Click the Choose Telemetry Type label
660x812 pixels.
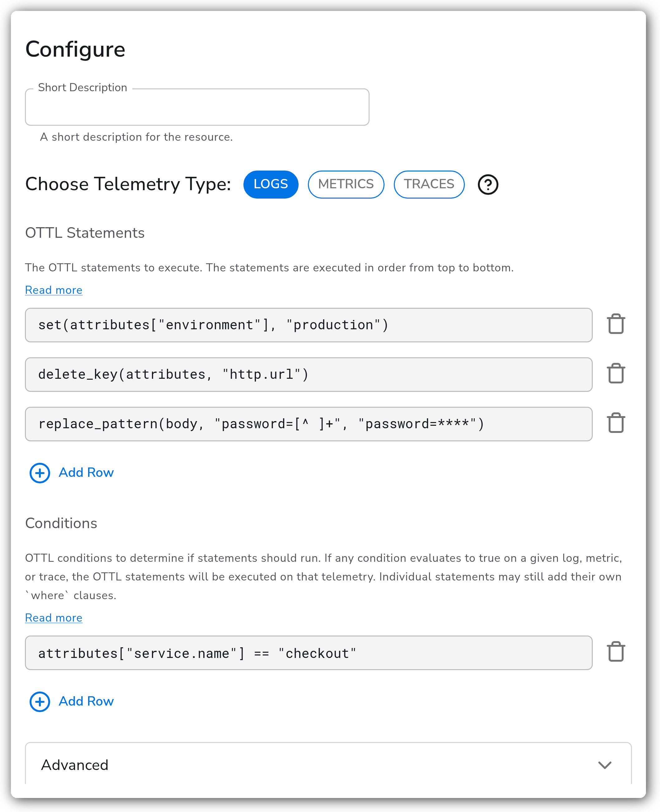pos(128,184)
